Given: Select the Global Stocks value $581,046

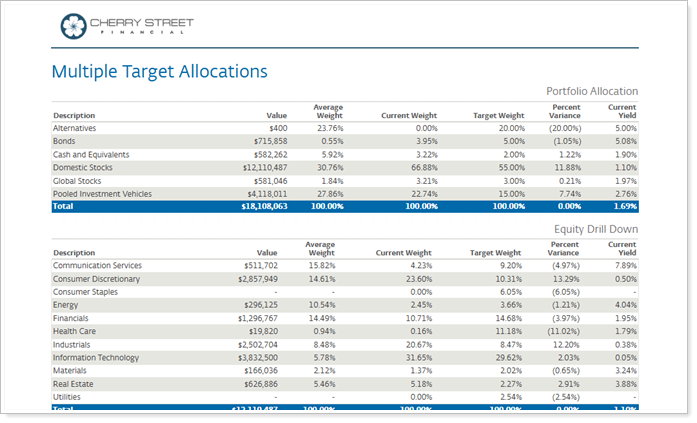Looking at the screenshot, I should pyautogui.click(x=267, y=180).
